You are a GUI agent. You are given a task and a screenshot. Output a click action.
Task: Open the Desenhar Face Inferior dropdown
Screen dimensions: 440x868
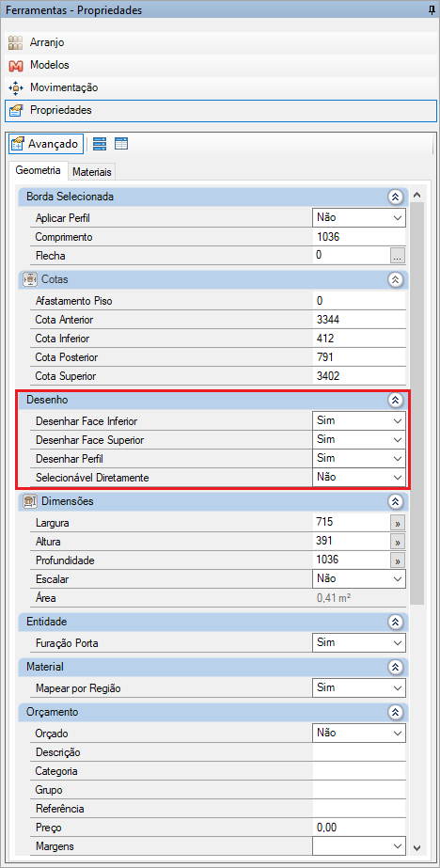point(358,420)
